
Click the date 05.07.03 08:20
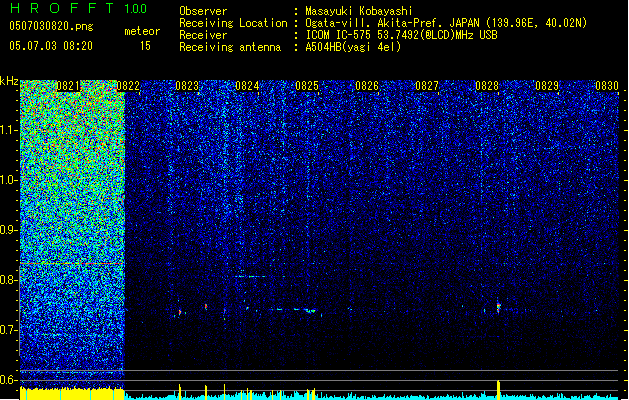click(x=51, y=46)
